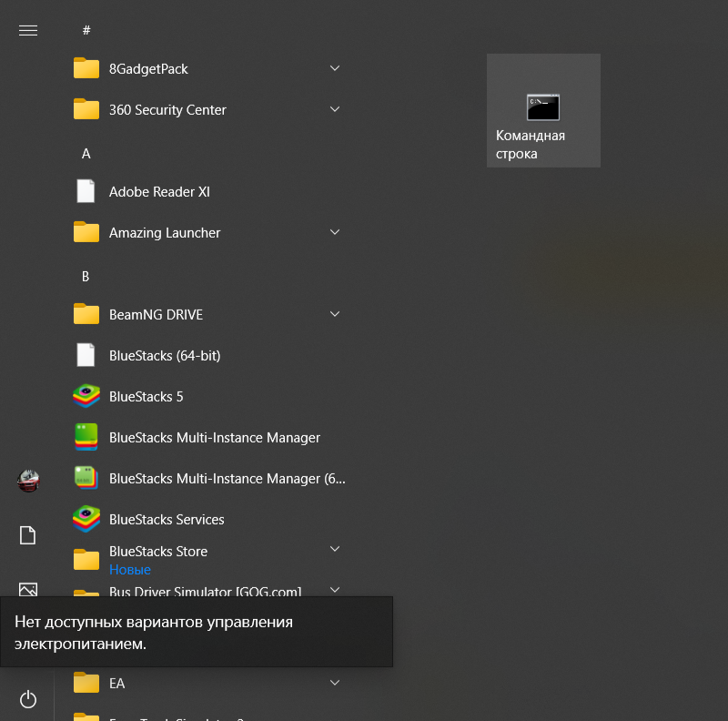Click the hamburger menu icon
This screenshot has height=721, width=728.
[27, 30]
